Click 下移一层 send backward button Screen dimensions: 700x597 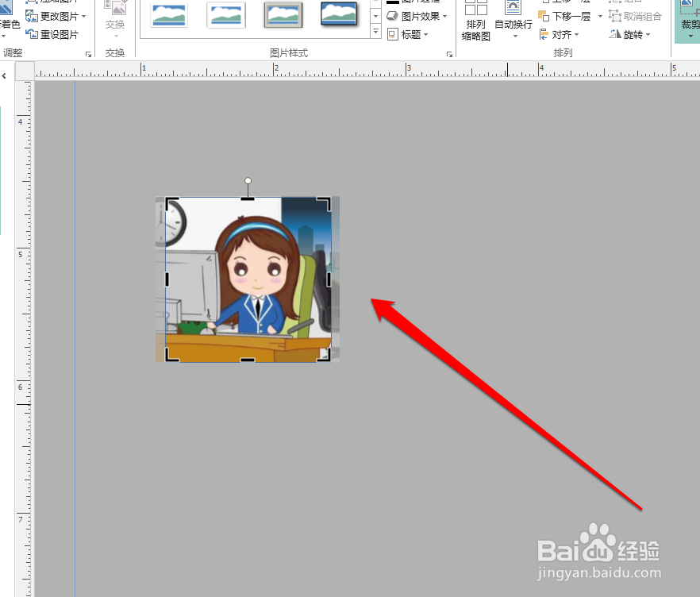(x=565, y=17)
